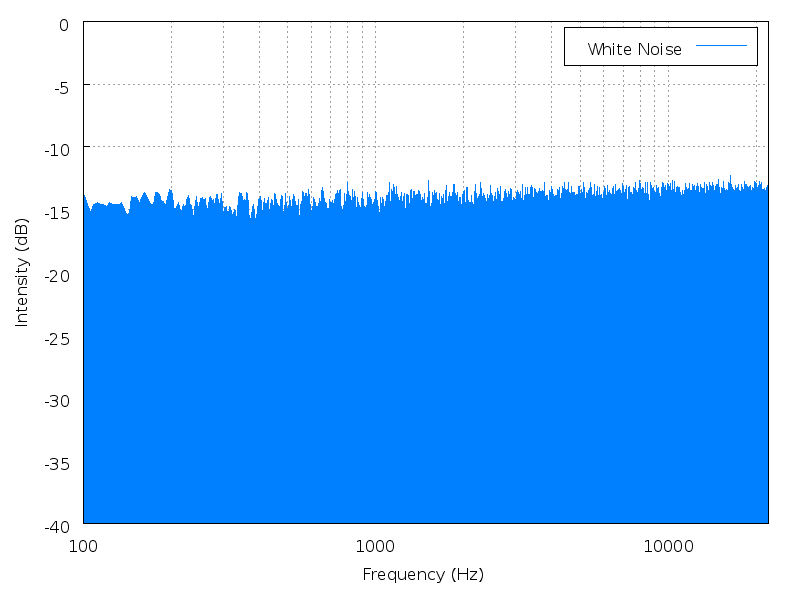
Task: Select the frequency (Hz) x-axis title
Action: 427,574
